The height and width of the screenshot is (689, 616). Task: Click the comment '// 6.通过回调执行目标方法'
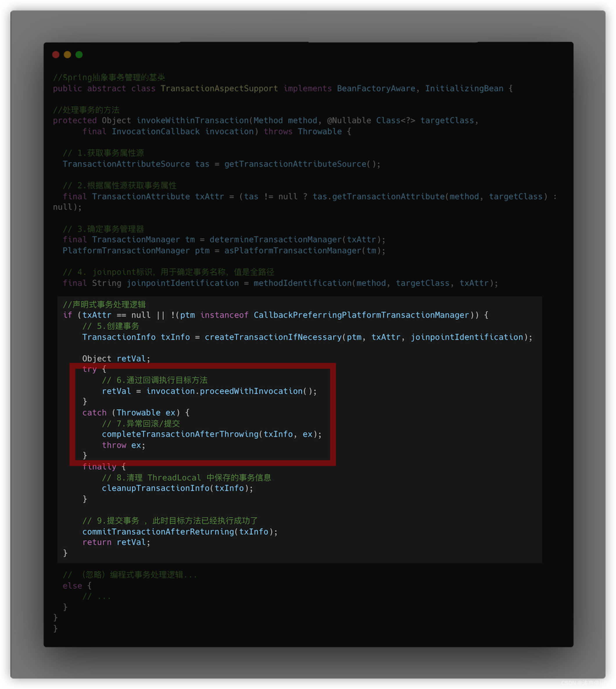[155, 380]
